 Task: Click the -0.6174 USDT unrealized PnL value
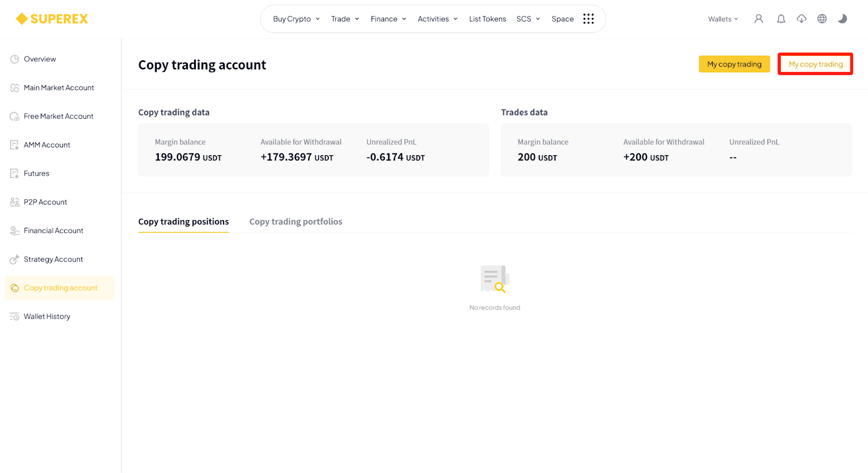click(395, 157)
